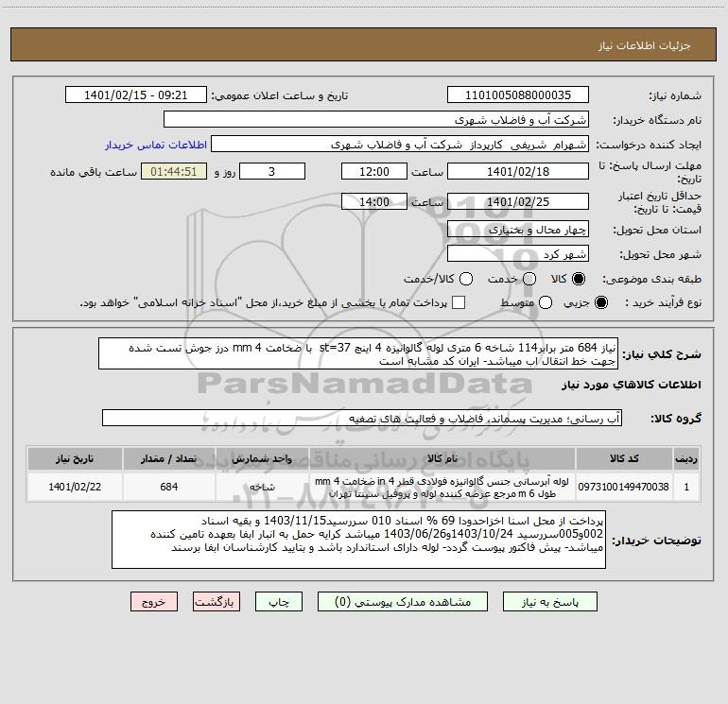Select the متوسط purchase type radio
This screenshot has width=728, height=704.
[546, 302]
